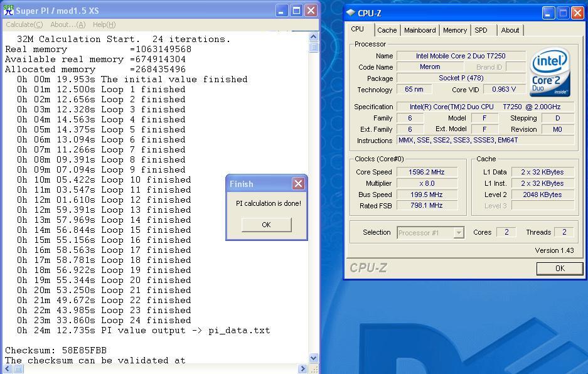Click the Package value Socket P (478)
This screenshot has height=374, width=588.
(461, 78)
